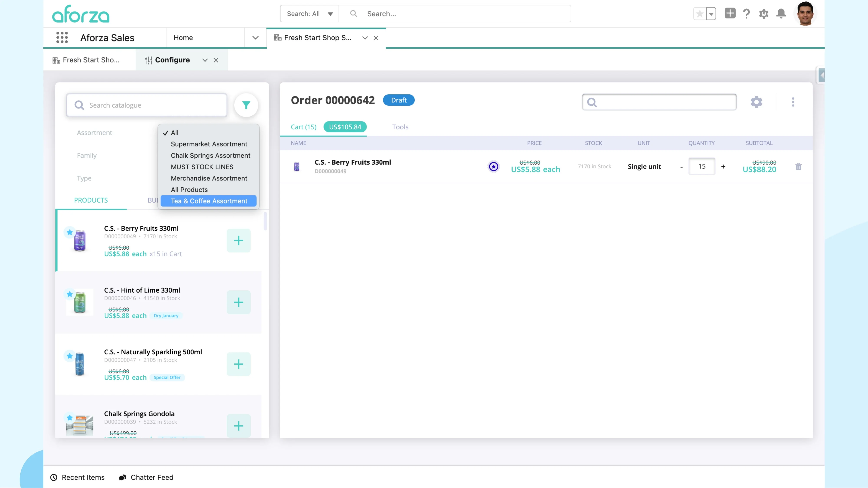The width and height of the screenshot is (868, 488).
Task: Click the catalogue list scrollbar
Action: (265, 221)
